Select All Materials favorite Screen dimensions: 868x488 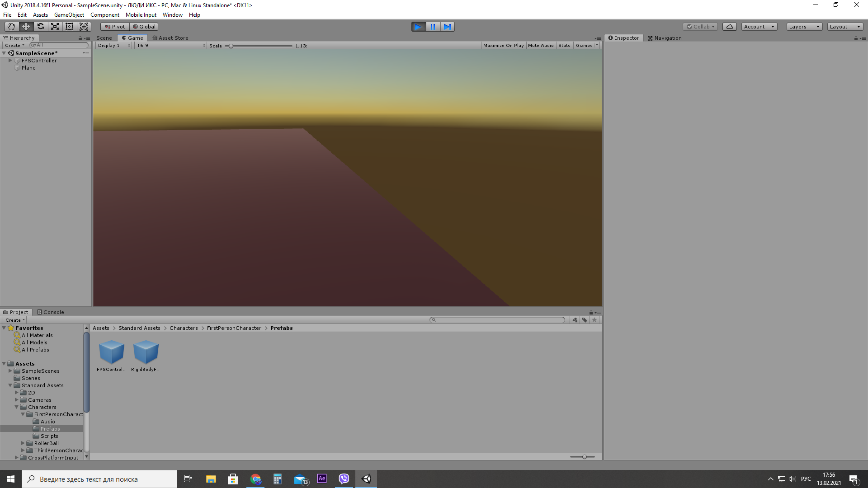coord(37,336)
